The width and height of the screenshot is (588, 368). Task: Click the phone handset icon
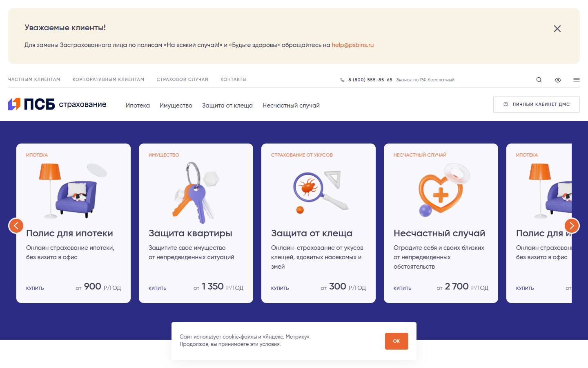[342, 80]
